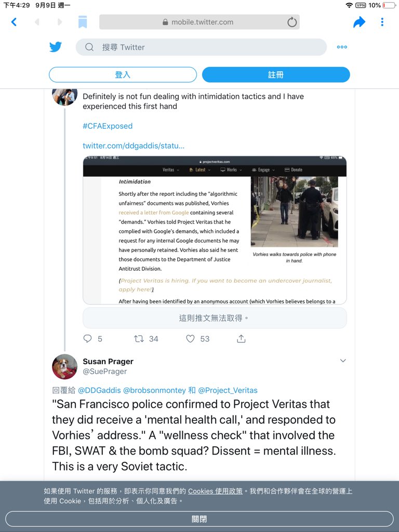Retweet the tweet with 34 retweets
The image size is (399, 532).
[x=139, y=338]
